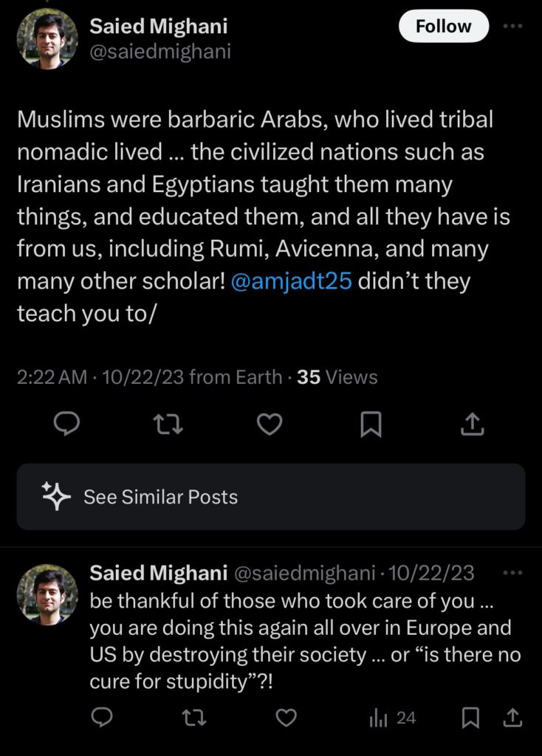Share the follow-up tweet
The image size is (542, 756).
[511, 717]
